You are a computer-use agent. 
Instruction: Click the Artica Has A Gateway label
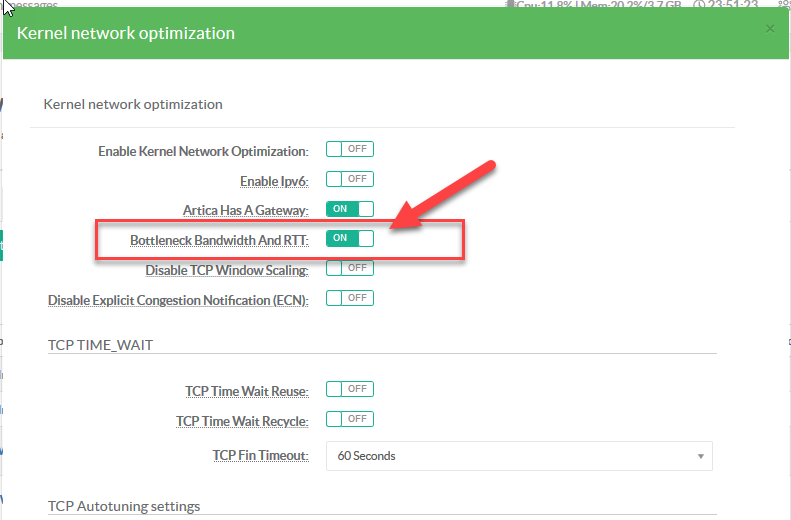click(245, 210)
